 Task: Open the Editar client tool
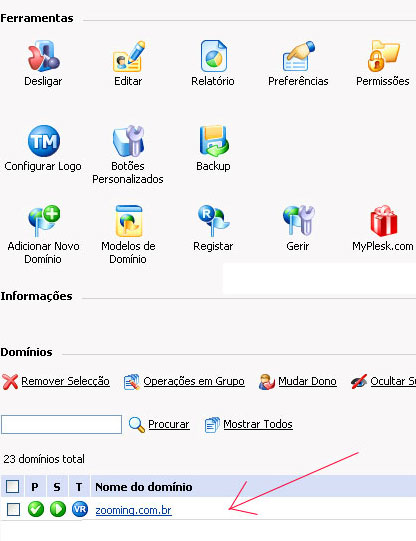tap(129, 56)
